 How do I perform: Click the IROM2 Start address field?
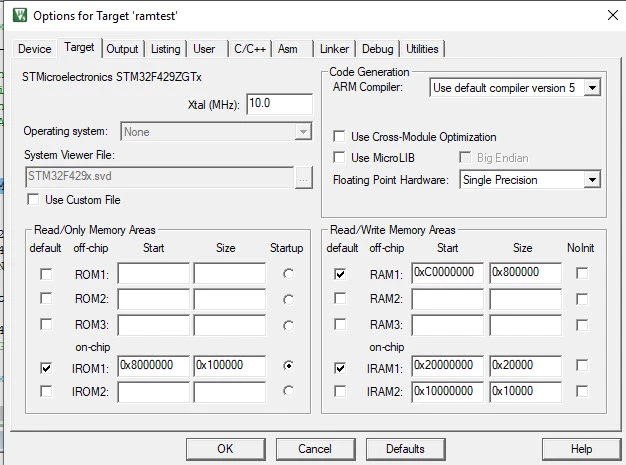[x=154, y=392]
